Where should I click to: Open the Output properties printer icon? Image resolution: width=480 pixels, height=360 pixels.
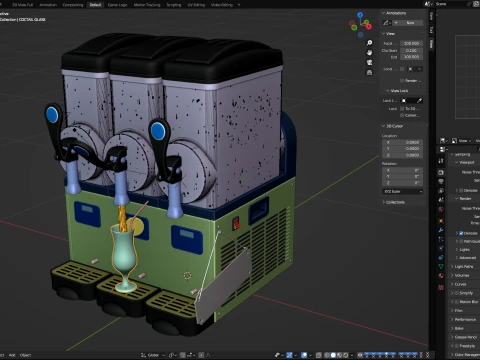[441, 181]
